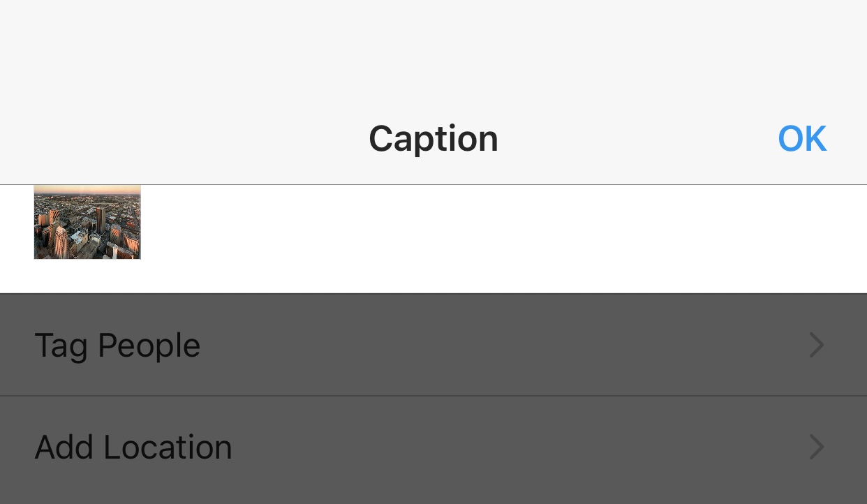Click the post image thumbnail in caption row
The height and width of the screenshot is (504, 867).
click(87, 222)
